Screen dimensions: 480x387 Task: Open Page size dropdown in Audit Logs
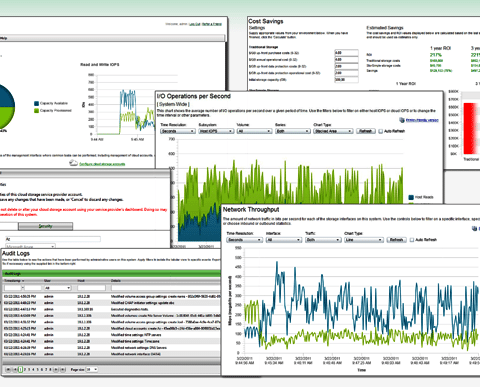(x=92, y=369)
